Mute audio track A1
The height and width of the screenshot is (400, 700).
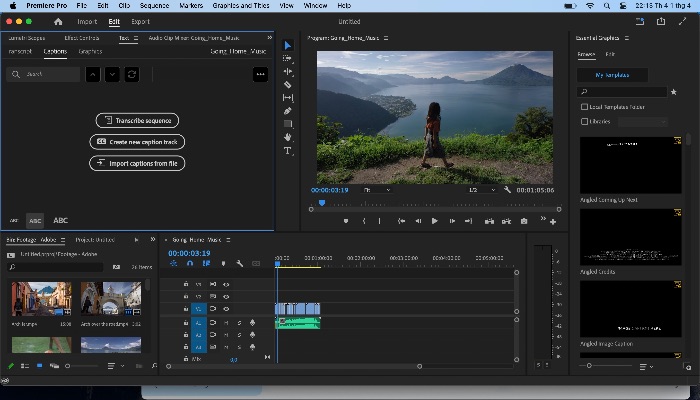pyautogui.click(x=226, y=322)
